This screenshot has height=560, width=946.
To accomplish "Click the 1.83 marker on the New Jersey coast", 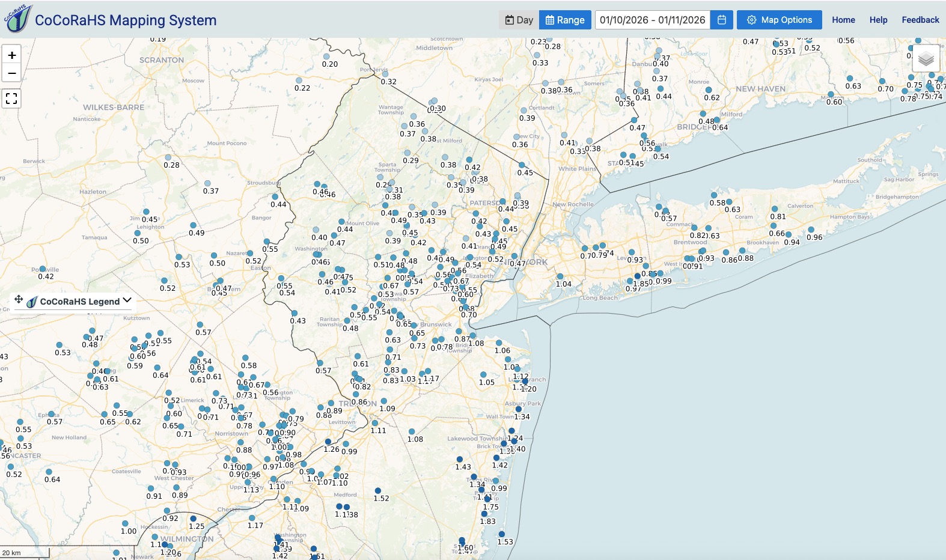I will [484, 514].
